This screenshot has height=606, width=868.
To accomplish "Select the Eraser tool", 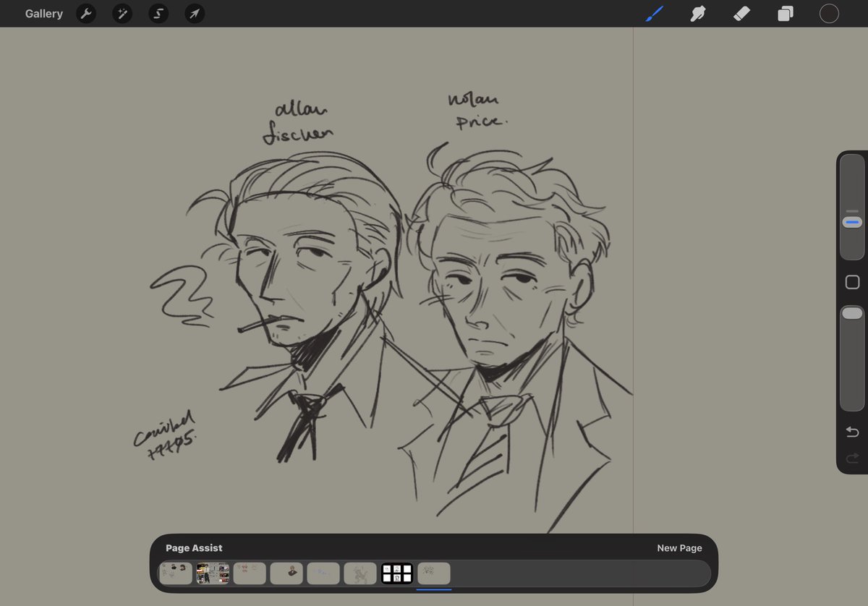I will point(741,13).
